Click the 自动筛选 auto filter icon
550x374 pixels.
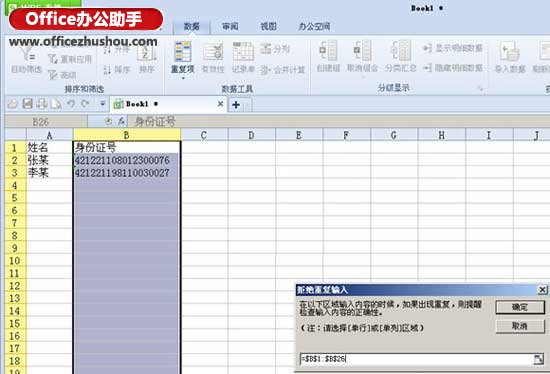[26, 61]
